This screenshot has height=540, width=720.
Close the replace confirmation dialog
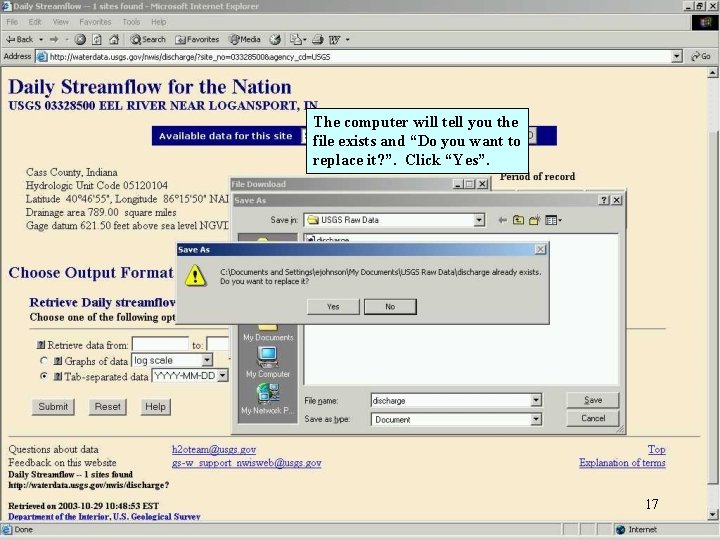(x=540, y=249)
